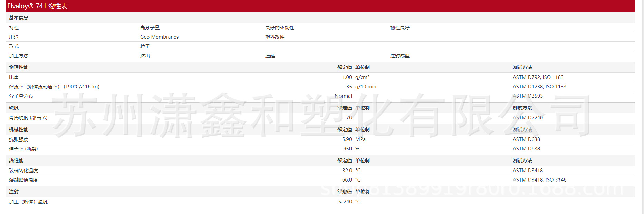The height and width of the screenshot is (214, 644).
Task: Select the "Normal" value
Action: coord(343,96)
